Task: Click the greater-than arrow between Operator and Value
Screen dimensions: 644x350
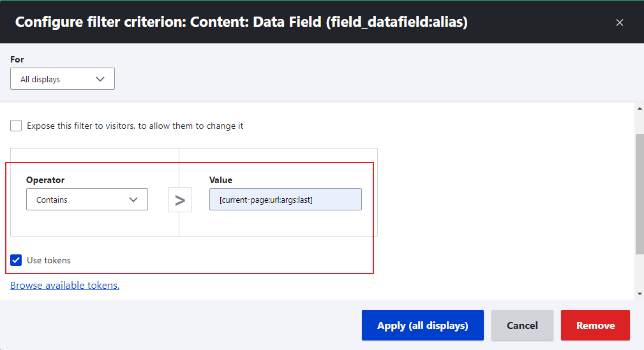Action: pyautogui.click(x=180, y=200)
